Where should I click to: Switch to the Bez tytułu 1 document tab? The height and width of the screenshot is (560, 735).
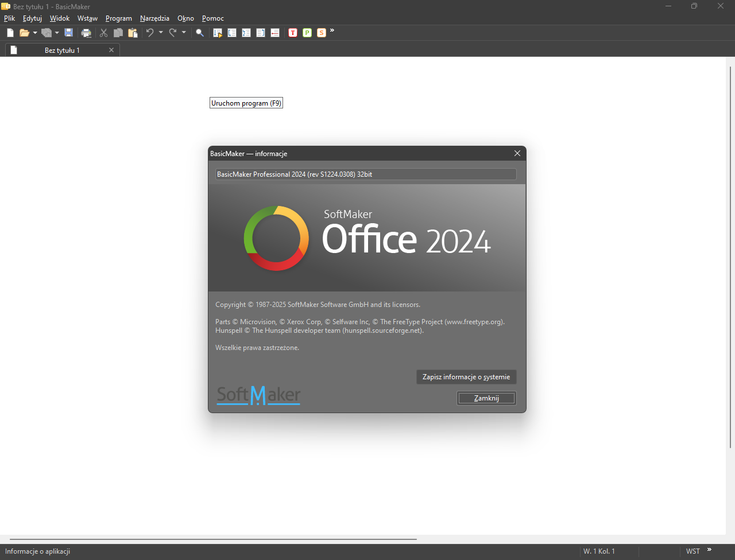coord(62,50)
